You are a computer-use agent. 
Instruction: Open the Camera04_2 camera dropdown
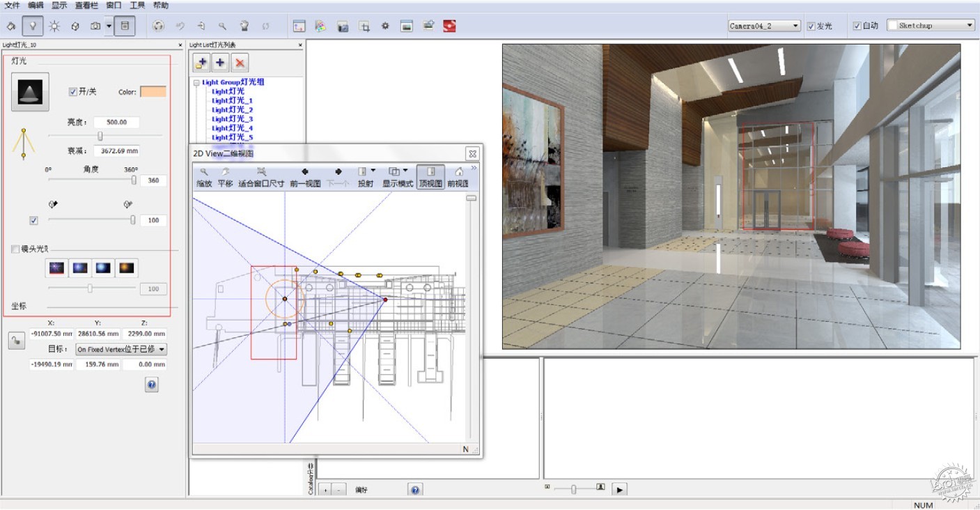click(764, 26)
